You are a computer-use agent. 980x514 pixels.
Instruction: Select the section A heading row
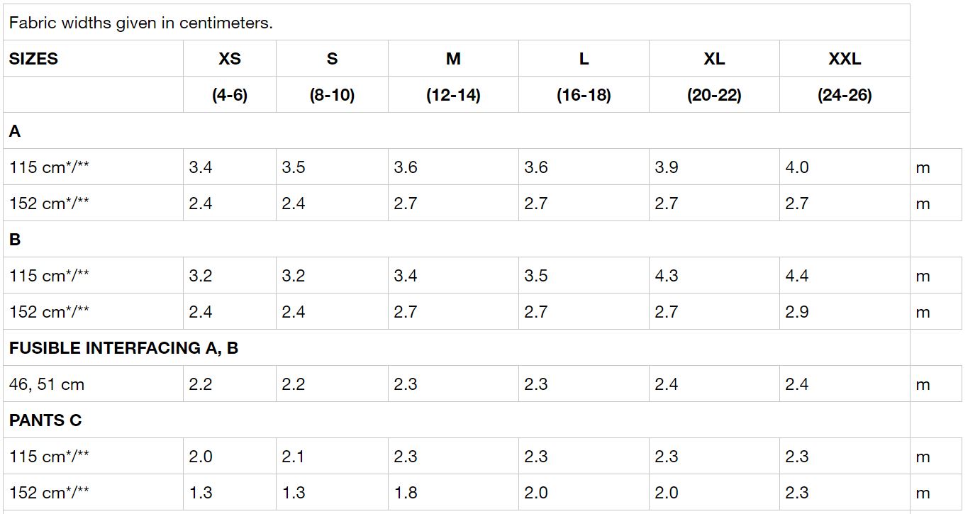click(456, 130)
